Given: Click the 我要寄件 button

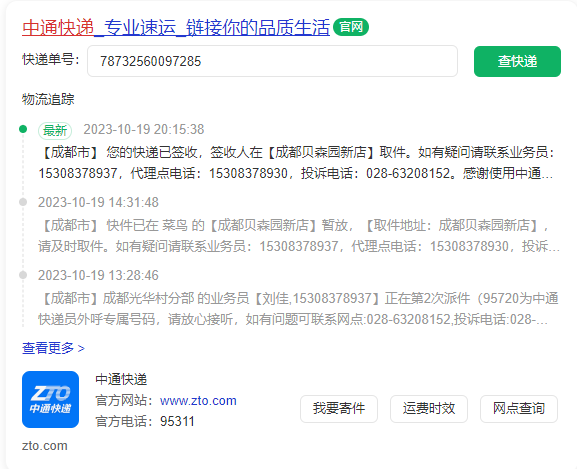Looking at the screenshot, I should click(x=339, y=409).
